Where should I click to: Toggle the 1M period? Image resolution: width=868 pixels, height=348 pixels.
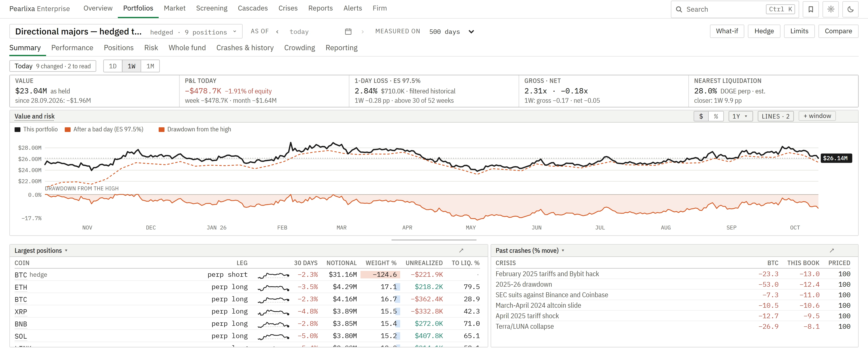150,66
